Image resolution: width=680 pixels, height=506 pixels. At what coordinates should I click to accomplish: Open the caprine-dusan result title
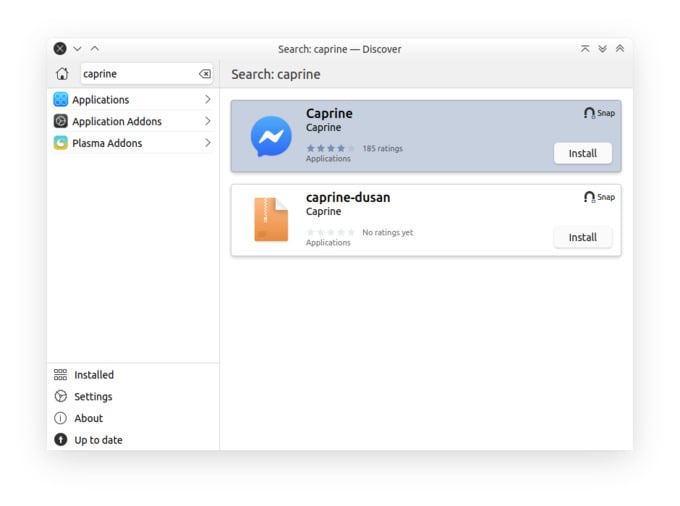(348, 198)
